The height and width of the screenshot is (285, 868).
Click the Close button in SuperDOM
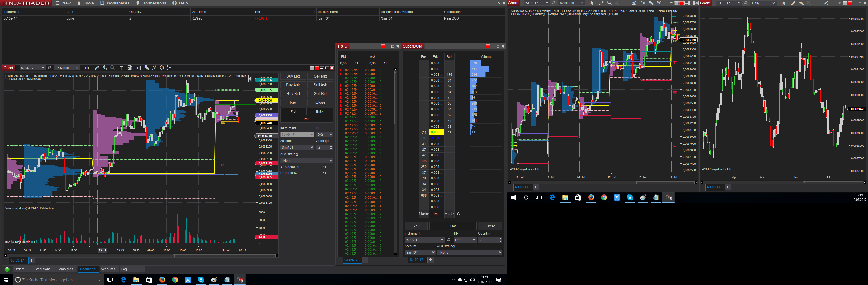tap(490, 226)
